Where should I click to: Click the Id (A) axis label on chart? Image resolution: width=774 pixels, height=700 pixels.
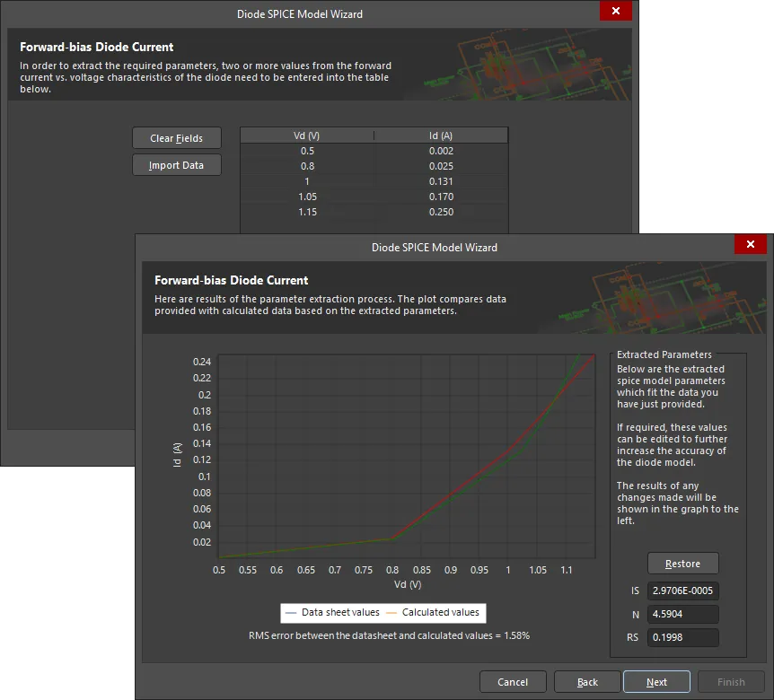coord(177,455)
